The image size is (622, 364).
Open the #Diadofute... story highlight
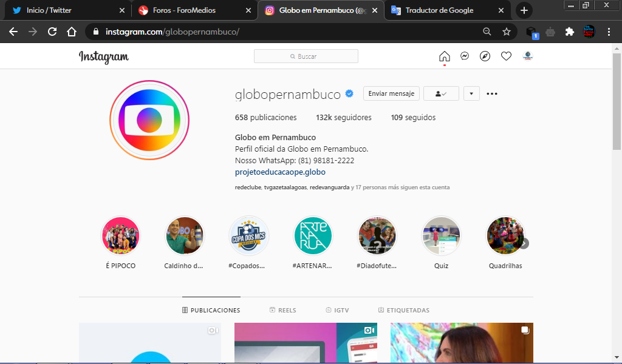(x=377, y=235)
